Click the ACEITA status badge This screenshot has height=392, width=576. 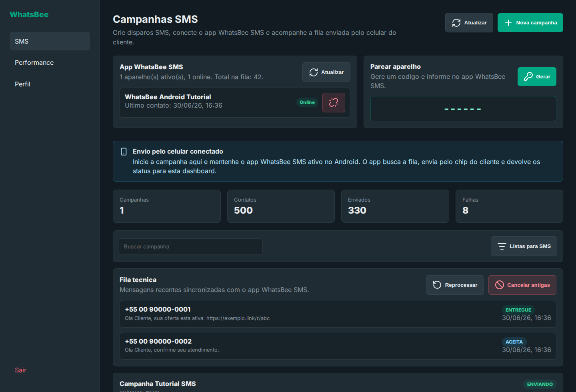coord(514,342)
